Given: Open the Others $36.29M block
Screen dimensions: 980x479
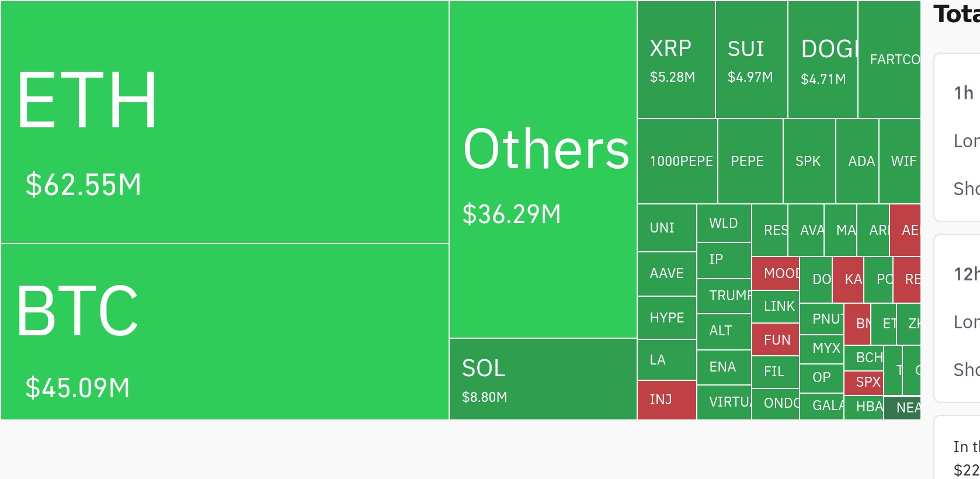Looking at the screenshot, I should [x=543, y=169].
